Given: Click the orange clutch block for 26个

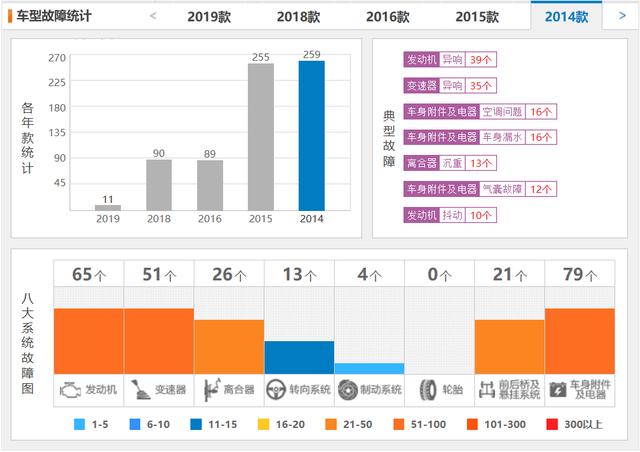Looking at the screenshot, I should (x=229, y=347).
